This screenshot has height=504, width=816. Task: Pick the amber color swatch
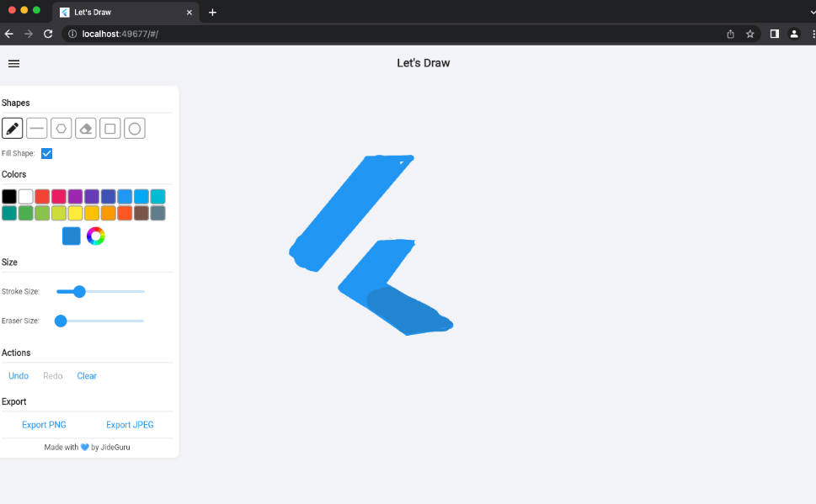point(92,213)
